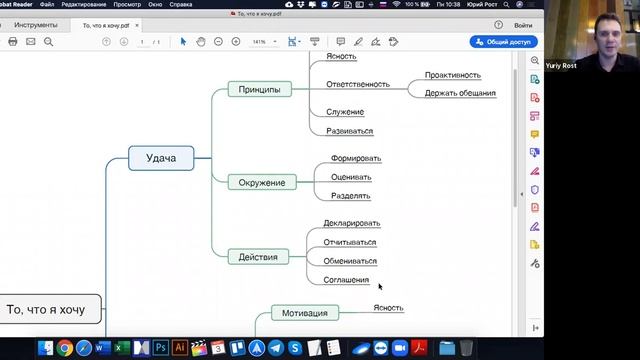Click the Удача mind map node

161,158
